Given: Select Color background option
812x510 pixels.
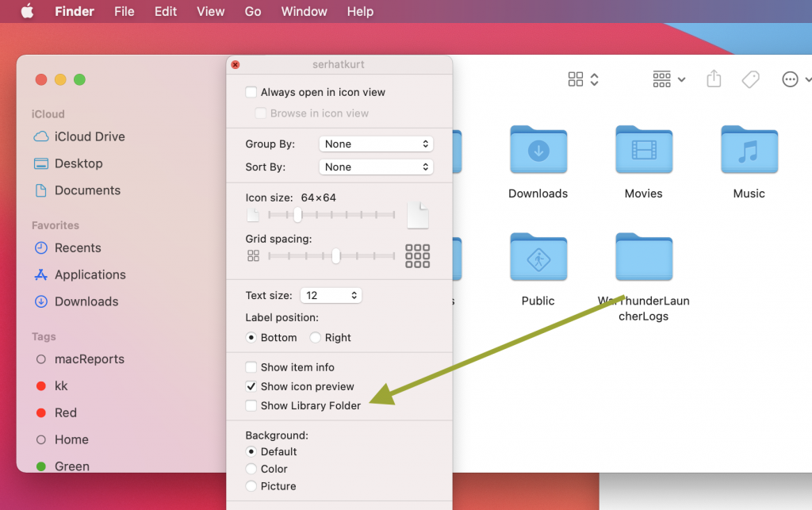Looking at the screenshot, I should click(251, 469).
